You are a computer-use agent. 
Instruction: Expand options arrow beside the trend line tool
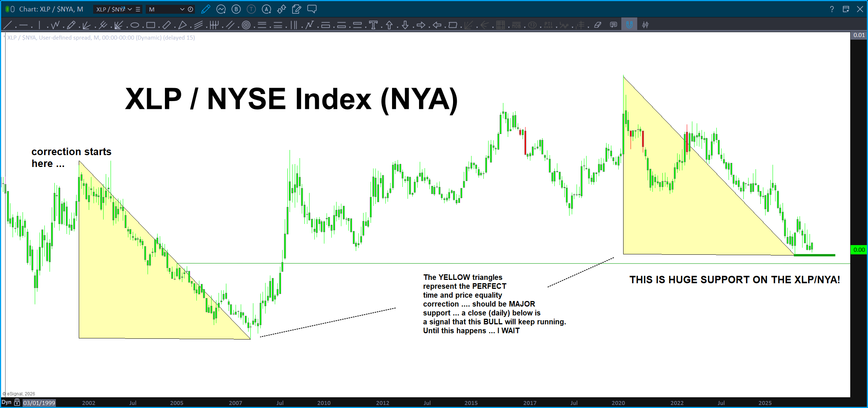16,27
